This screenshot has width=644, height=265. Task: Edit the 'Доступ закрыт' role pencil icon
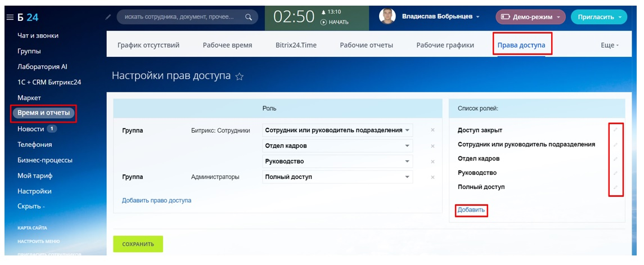pos(615,130)
